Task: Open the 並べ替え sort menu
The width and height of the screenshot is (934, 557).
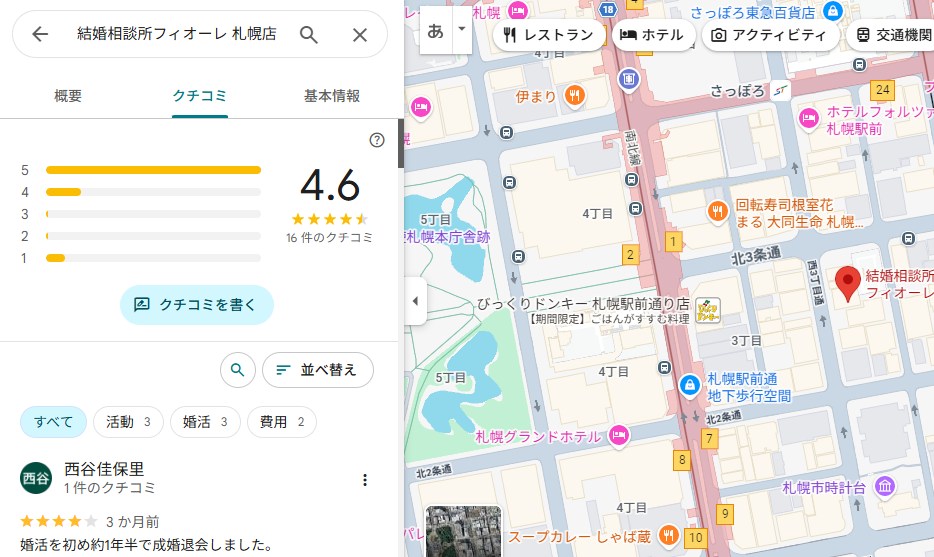Action: coord(317,370)
